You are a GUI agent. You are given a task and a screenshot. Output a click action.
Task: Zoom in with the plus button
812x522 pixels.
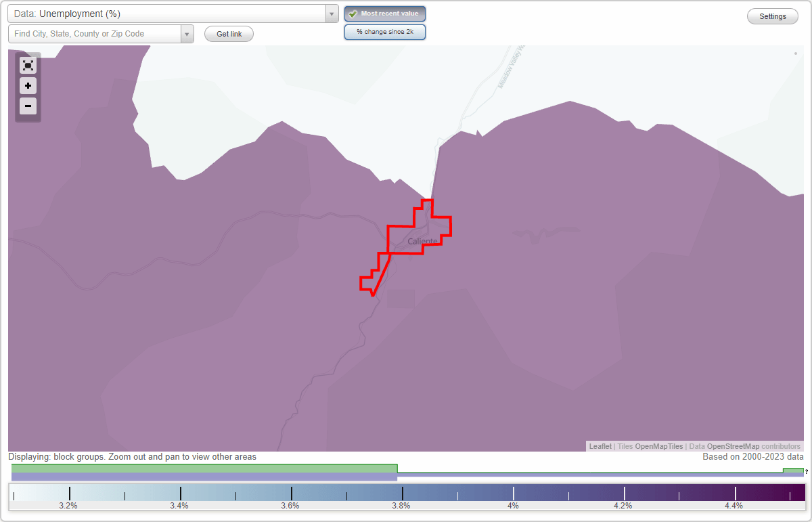pos(28,86)
